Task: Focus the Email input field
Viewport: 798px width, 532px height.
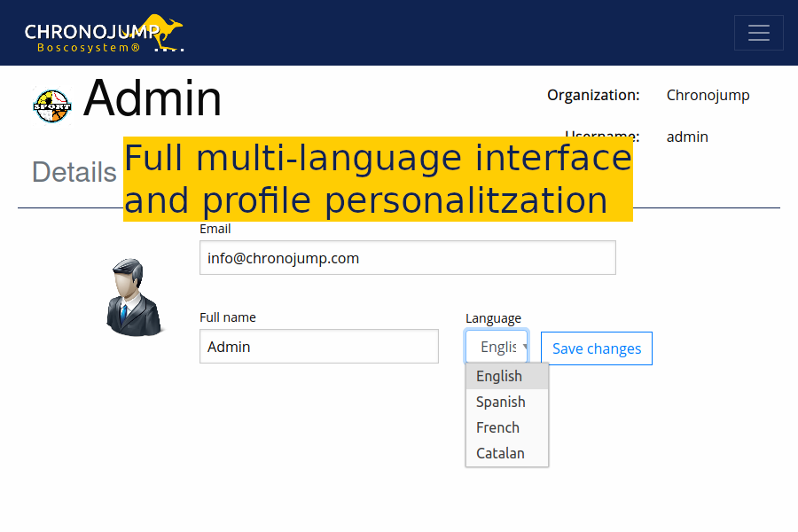Action: click(408, 258)
